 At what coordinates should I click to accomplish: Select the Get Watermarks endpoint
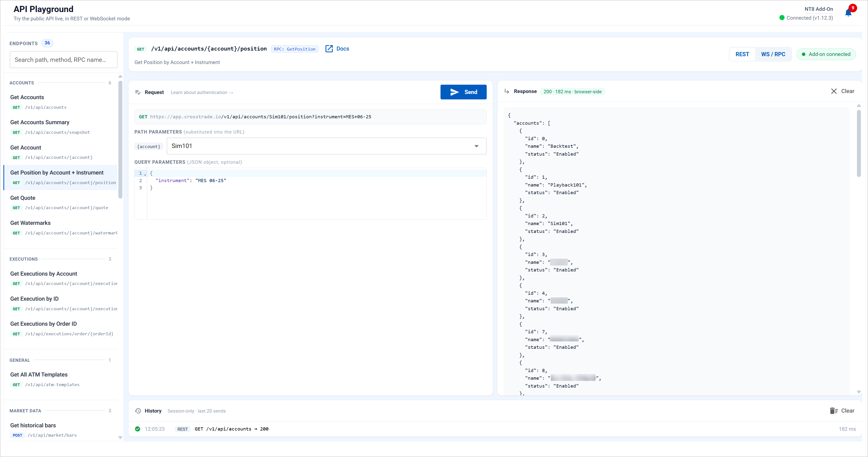coord(61,228)
